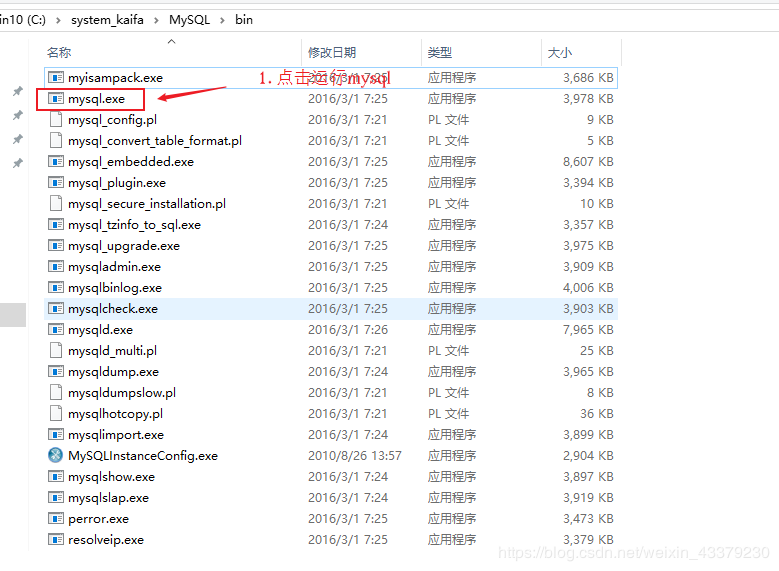
Task: Click the bin breadcrumb segment
Action: [x=244, y=20]
